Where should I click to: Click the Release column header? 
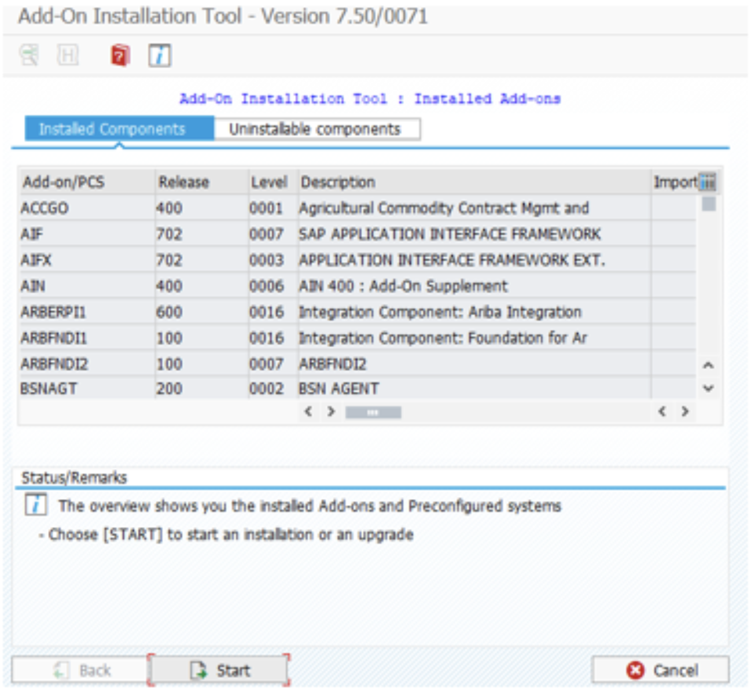[184, 182]
